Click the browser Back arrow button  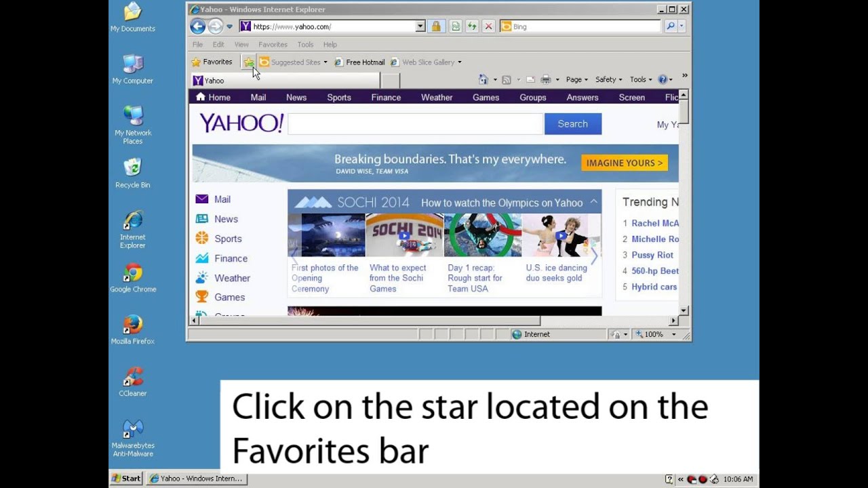click(197, 26)
